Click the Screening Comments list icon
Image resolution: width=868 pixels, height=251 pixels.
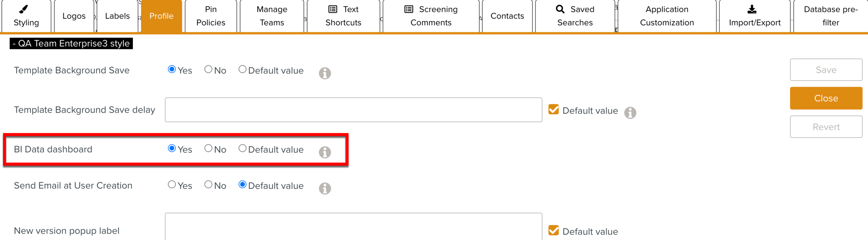point(408,9)
